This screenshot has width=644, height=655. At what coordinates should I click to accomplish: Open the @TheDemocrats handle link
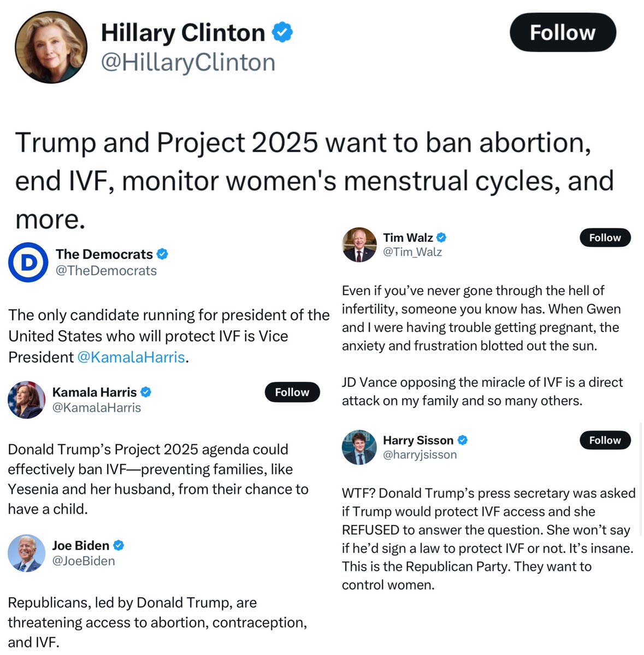(106, 271)
